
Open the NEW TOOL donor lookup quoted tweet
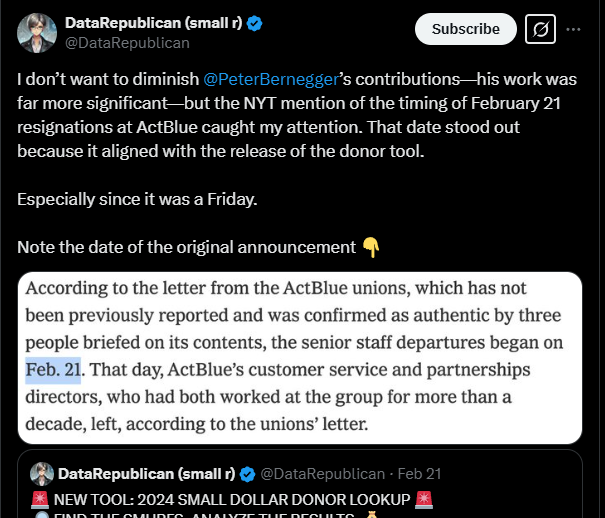click(x=300, y=484)
